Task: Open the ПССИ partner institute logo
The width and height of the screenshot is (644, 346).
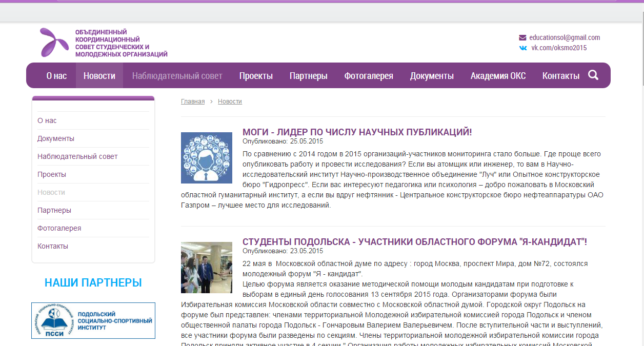Action: pyautogui.click(x=93, y=320)
